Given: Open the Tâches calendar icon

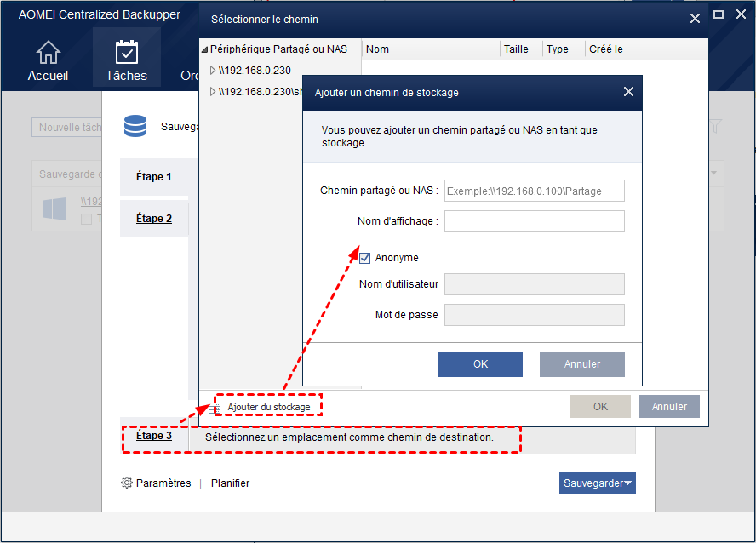Looking at the screenshot, I should [x=126, y=52].
